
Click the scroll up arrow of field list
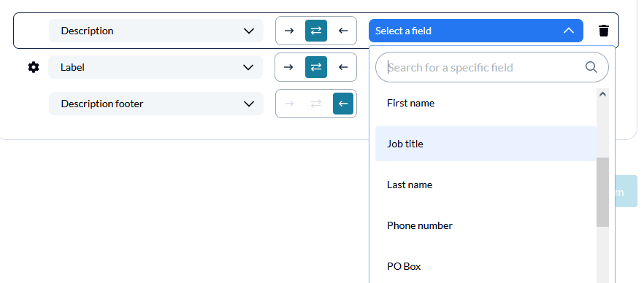pyautogui.click(x=602, y=94)
